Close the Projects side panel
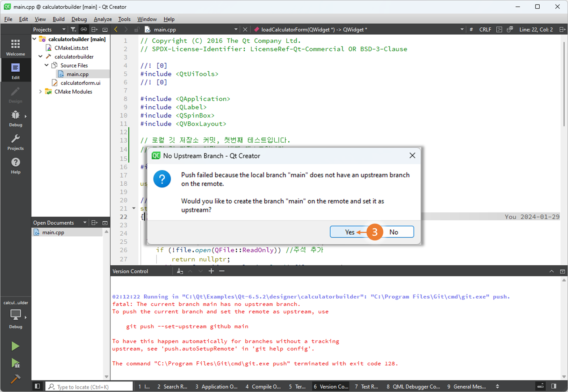568x392 pixels. [x=105, y=29]
